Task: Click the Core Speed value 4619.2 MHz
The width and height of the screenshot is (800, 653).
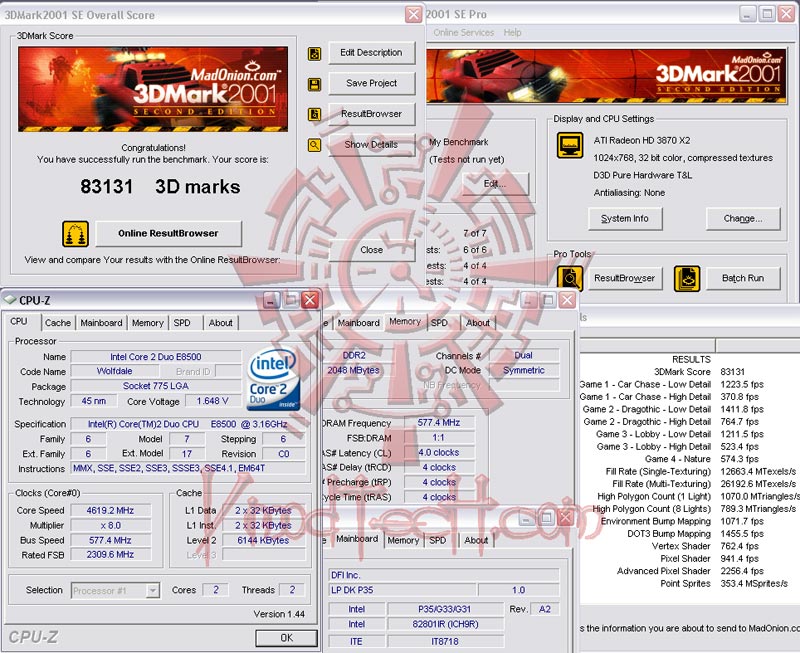Action: 110,510
